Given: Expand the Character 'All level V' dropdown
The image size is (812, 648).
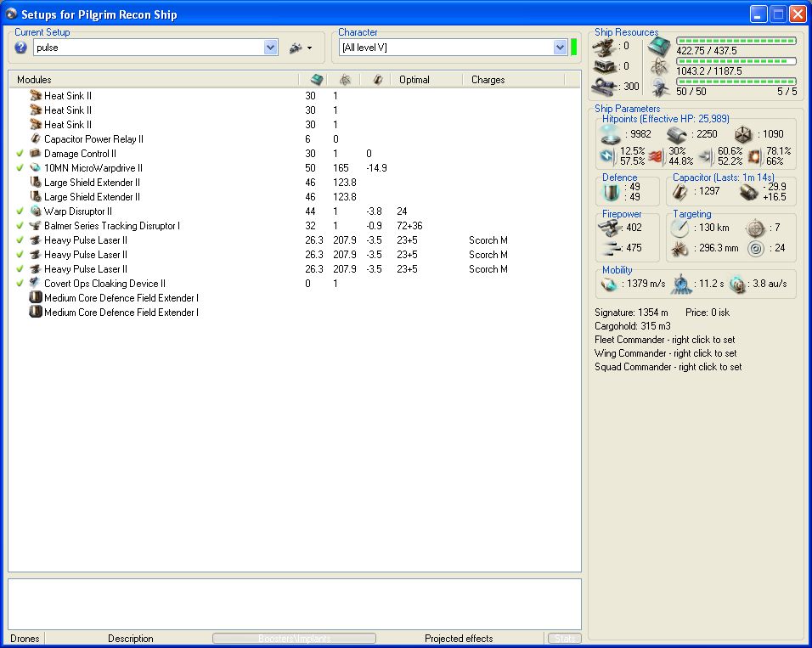Looking at the screenshot, I should 560,48.
